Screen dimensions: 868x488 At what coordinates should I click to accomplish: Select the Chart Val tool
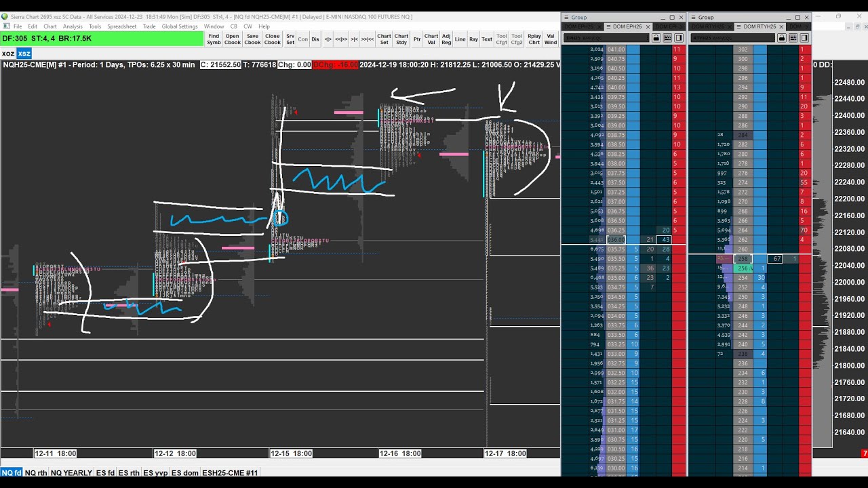tap(431, 39)
